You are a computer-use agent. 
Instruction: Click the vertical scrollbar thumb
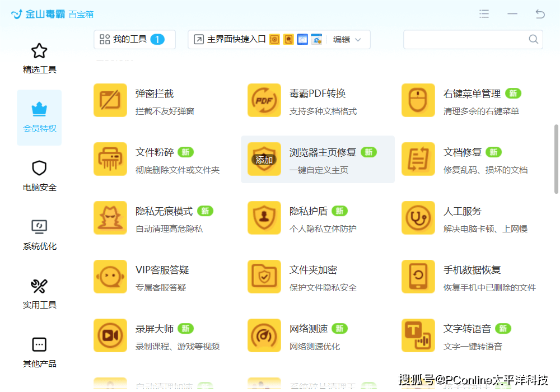point(556,159)
